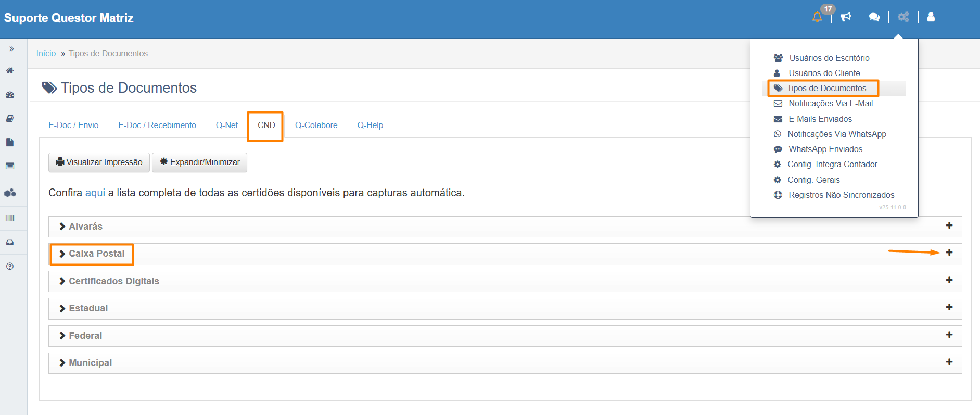Expand the sidebar with double-chevron
This screenshot has height=415, width=980.
(11, 49)
